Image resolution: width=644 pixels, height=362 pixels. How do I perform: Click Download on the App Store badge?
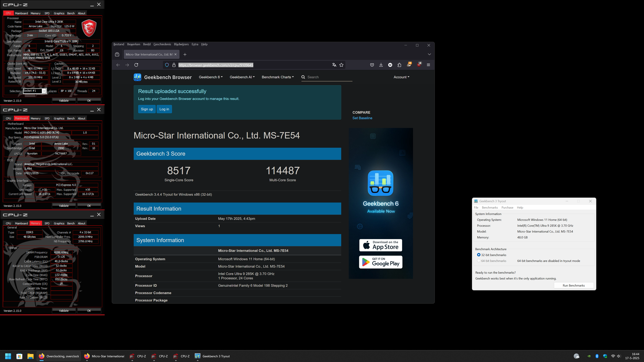[380, 245]
